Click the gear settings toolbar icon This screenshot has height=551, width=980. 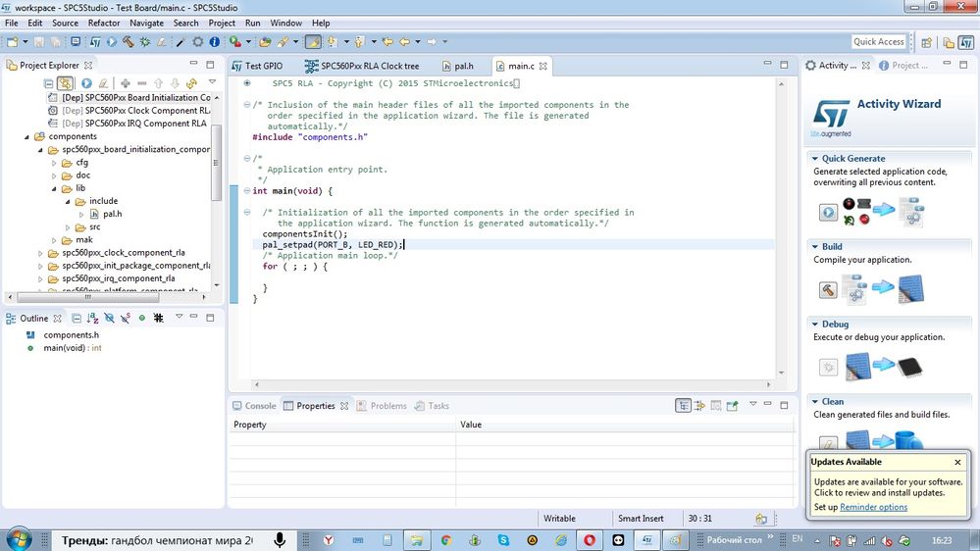[x=197, y=42]
